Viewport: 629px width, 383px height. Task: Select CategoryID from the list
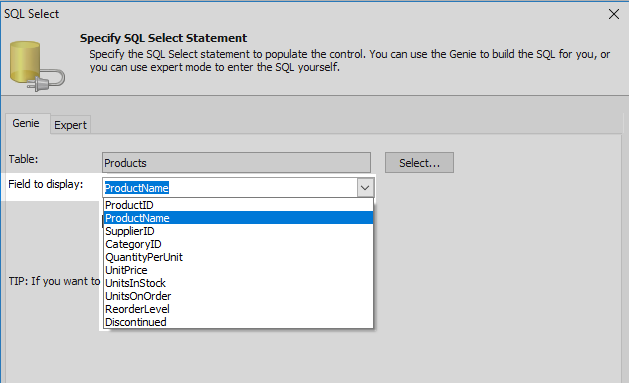[238, 244]
